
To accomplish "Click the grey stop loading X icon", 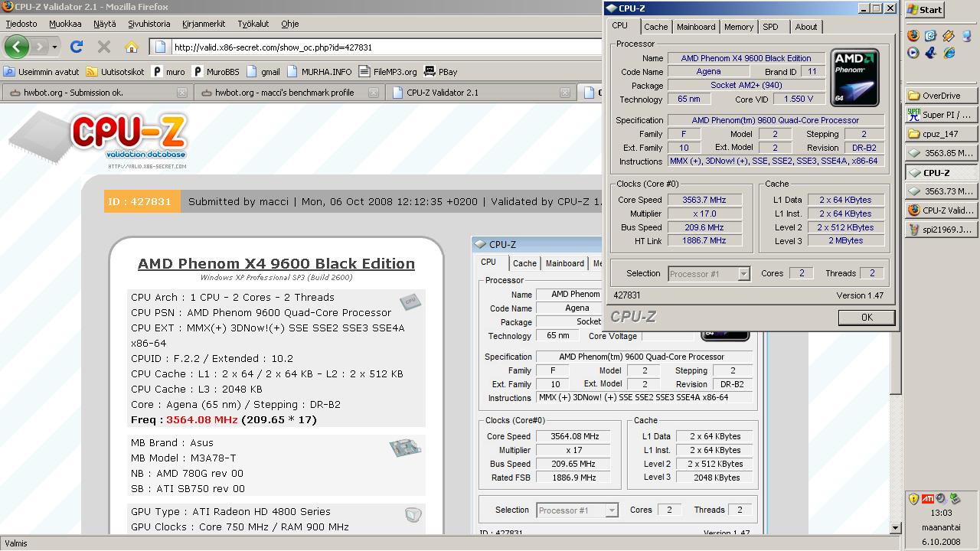I will tap(104, 47).
